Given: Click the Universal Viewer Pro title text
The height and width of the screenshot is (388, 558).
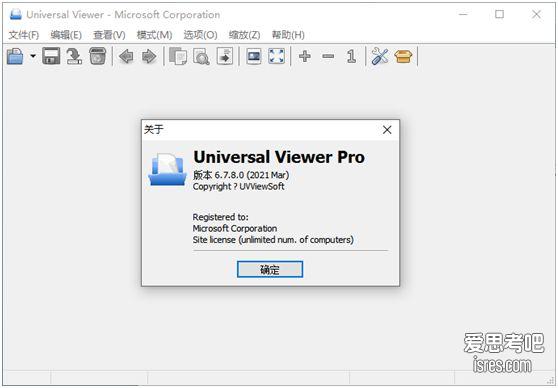Looking at the screenshot, I should (x=279, y=157).
